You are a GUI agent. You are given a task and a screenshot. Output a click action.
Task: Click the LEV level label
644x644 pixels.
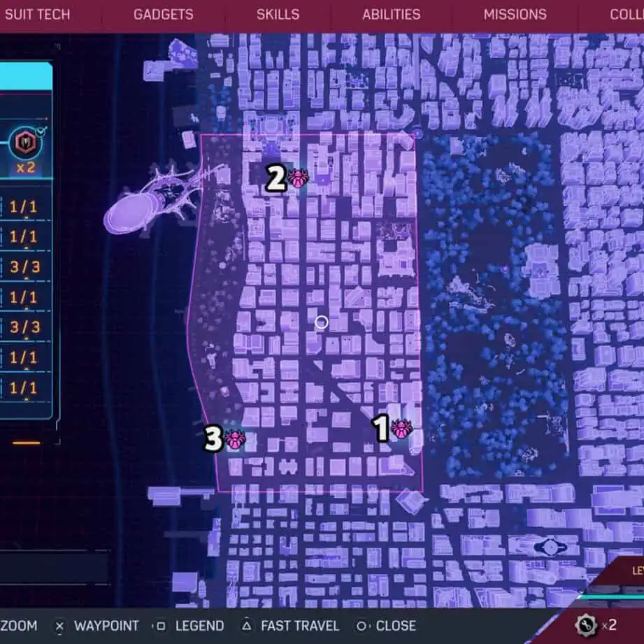point(638,571)
